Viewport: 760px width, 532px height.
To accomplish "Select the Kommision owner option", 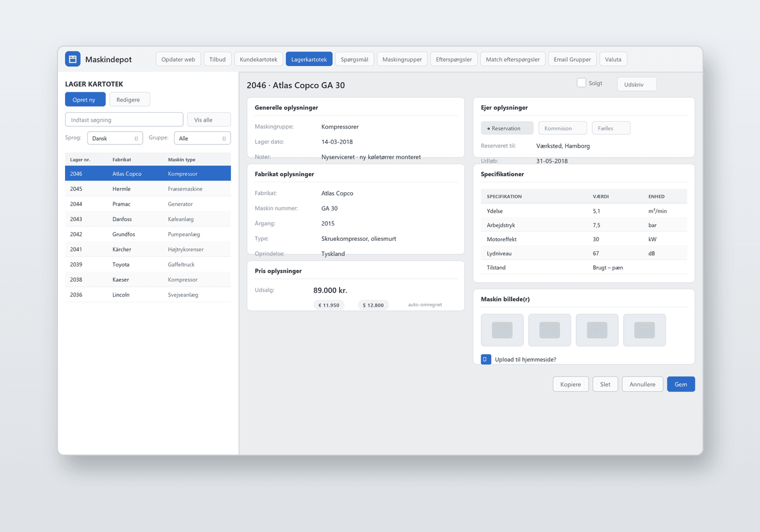I will point(562,128).
